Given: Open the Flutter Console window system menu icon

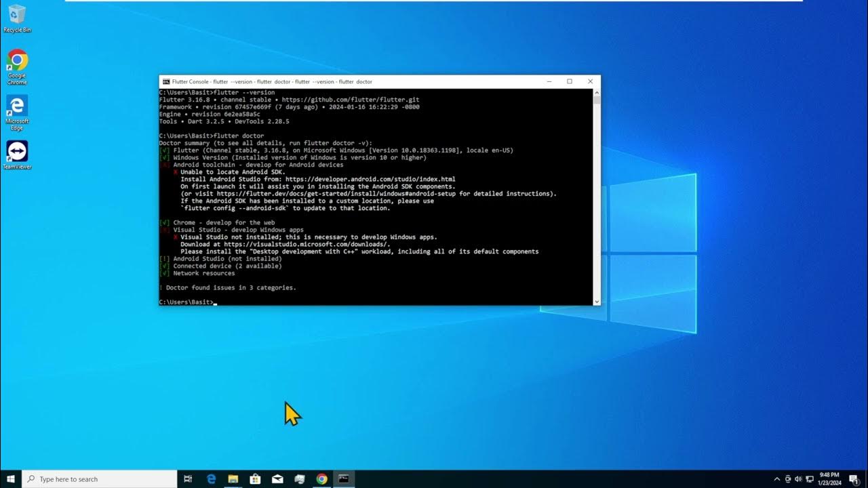Looking at the screenshot, I should (166, 81).
